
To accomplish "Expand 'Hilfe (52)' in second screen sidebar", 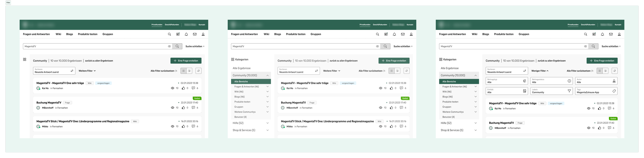I will click(251, 123).
